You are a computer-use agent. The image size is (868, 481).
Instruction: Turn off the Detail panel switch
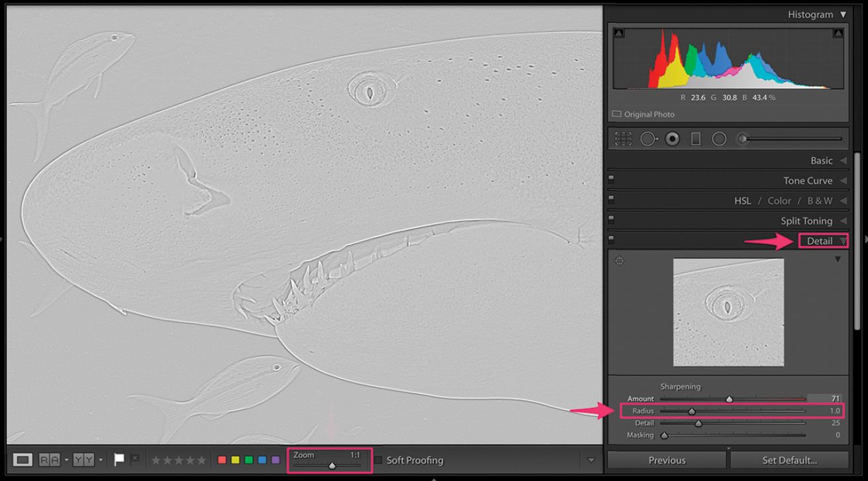(x=611, y=239)
